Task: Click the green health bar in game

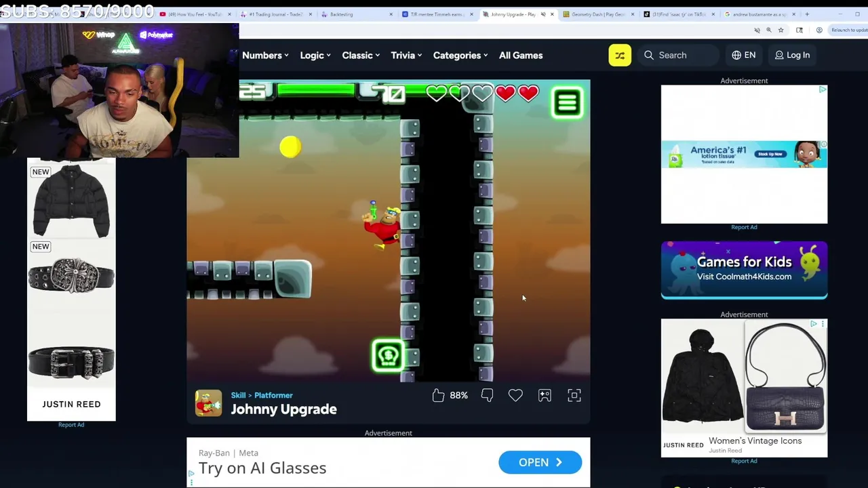Action: tap(315, 90)
